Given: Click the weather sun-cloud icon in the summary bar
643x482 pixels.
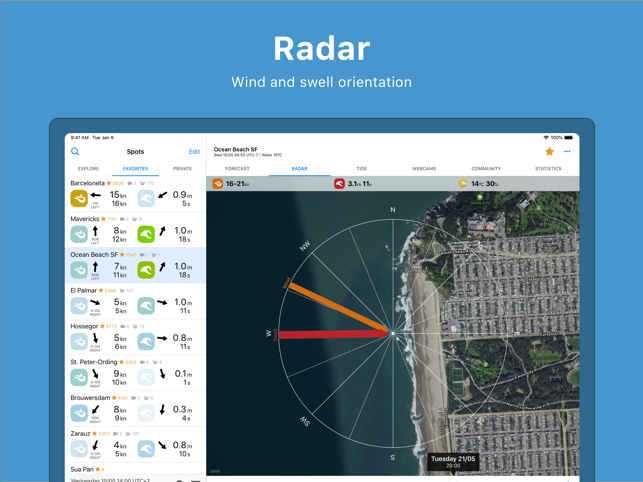Looking at the screenshot, I should pyautogui.click(x=463, y=184).
